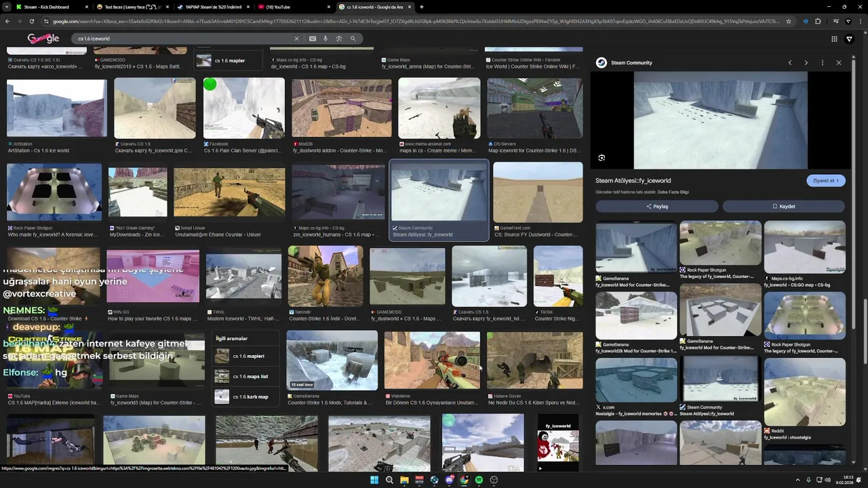Open Google Lens image search icon
Viewport: 868px width, 488px height.
pyautogui.click(x=339, y=39)
